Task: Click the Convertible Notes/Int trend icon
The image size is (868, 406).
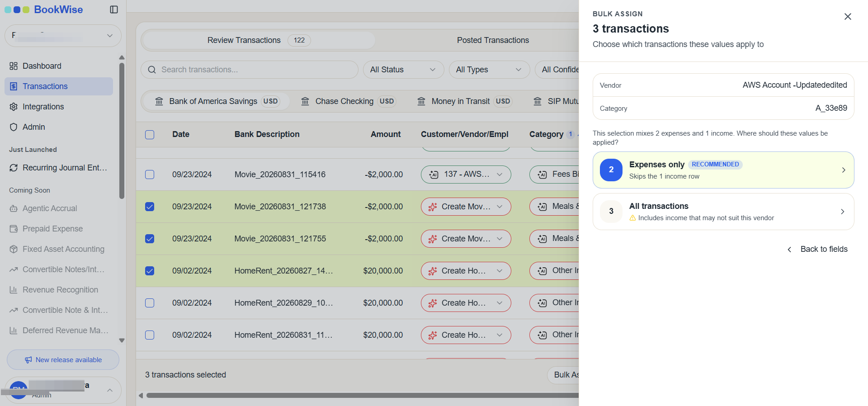Action: coord(14,269)
